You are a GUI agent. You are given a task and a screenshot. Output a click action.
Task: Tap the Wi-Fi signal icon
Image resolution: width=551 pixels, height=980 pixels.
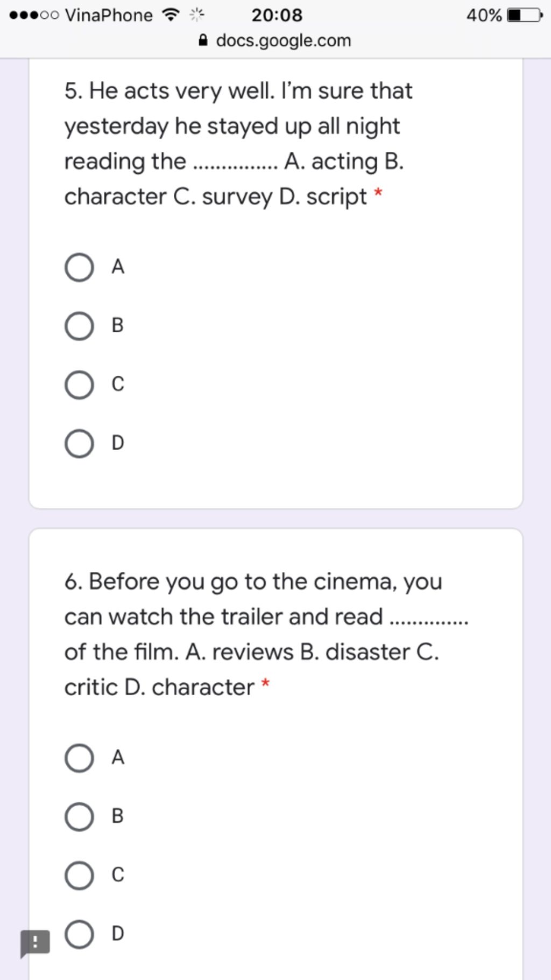click(x=171, y=15)
